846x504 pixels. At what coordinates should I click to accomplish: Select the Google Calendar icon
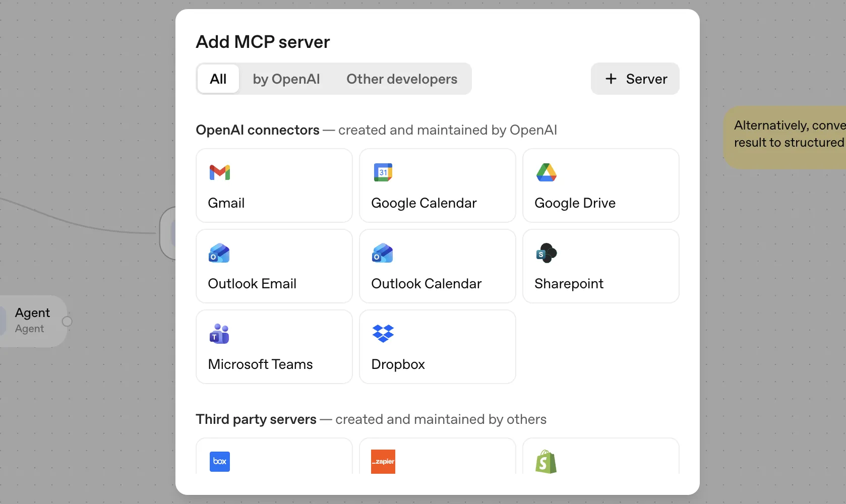[383, 173]
